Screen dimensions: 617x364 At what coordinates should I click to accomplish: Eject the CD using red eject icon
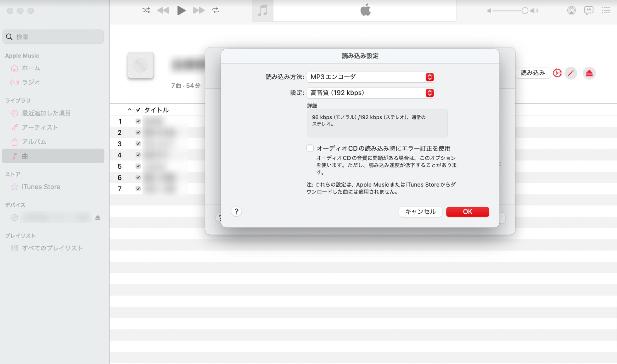tap(589, 73)
